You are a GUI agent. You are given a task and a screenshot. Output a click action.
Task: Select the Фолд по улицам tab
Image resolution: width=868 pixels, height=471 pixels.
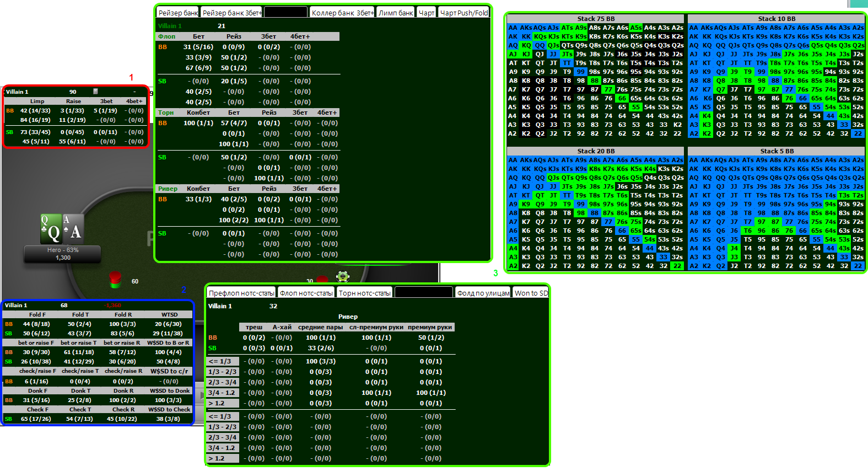(483, 293)
